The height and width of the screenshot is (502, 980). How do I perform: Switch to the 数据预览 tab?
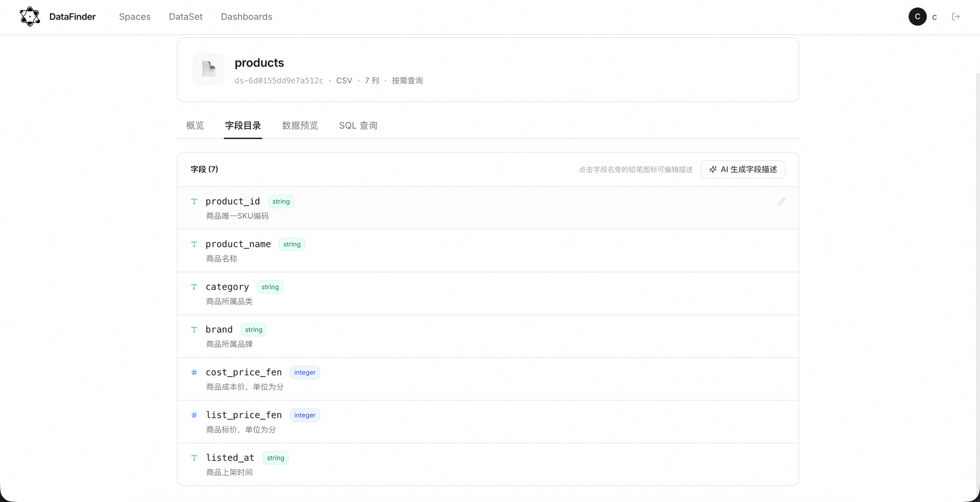(x=300, y=125)
